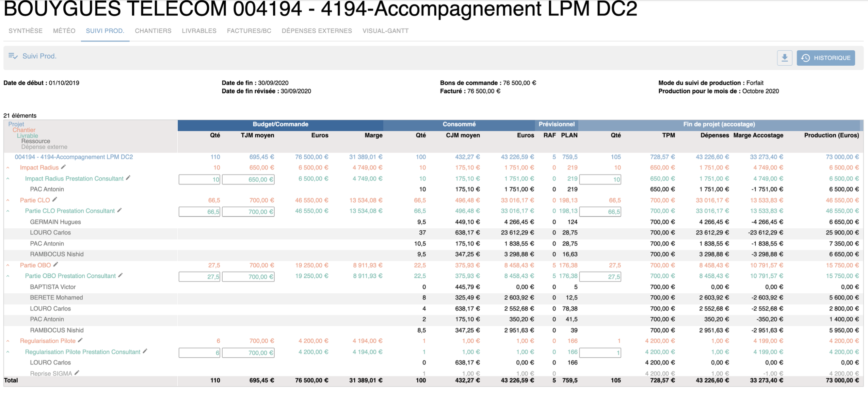Click pencil icon next to Partie OBO
Screen dimensions: 868x405
[56, 264]
